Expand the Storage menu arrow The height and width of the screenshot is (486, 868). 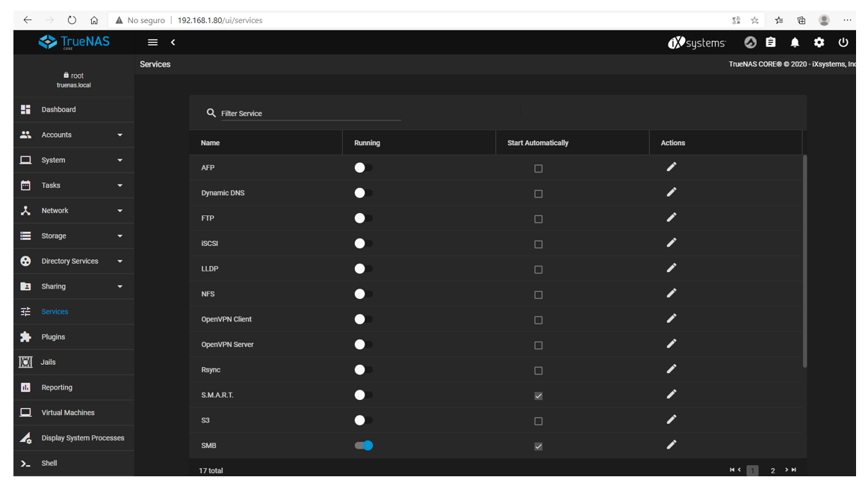120,236
